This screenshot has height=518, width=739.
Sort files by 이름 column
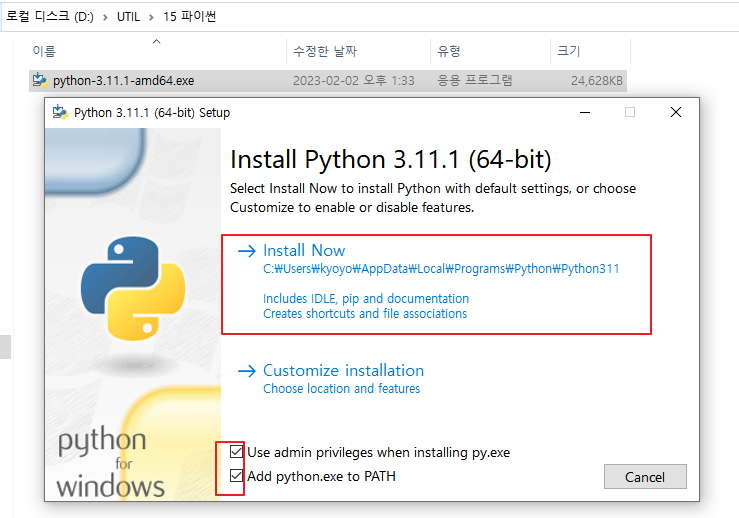click(44, 51)
